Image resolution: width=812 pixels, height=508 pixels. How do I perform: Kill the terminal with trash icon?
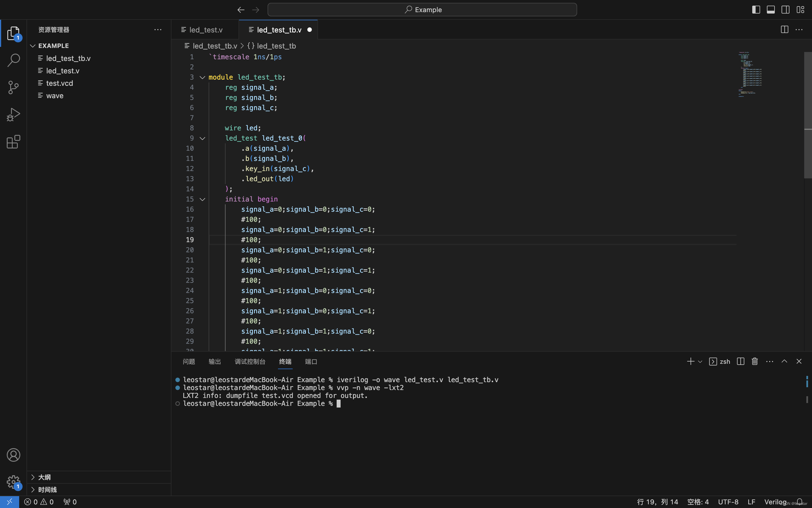click(x=755, y=362)
